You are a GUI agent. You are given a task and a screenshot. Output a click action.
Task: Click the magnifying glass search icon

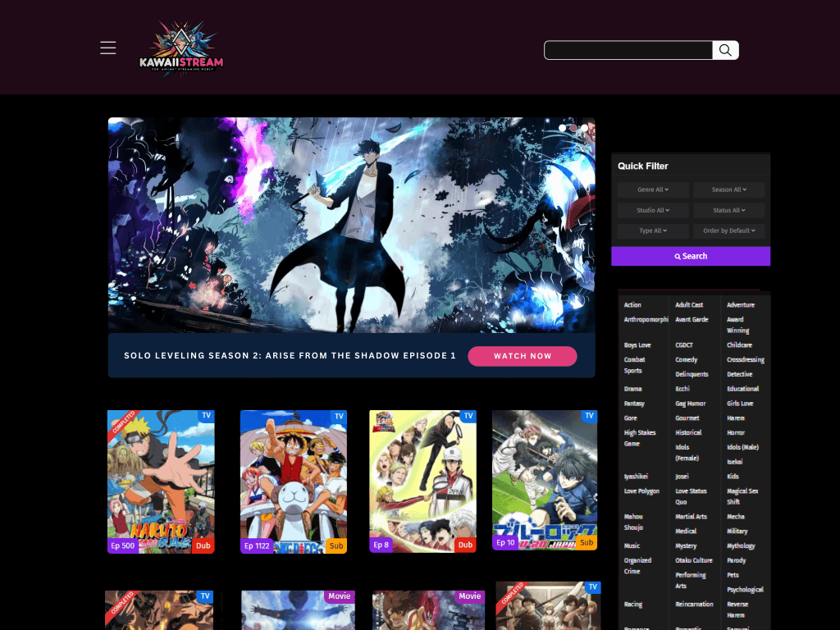[x=725, y=50]
